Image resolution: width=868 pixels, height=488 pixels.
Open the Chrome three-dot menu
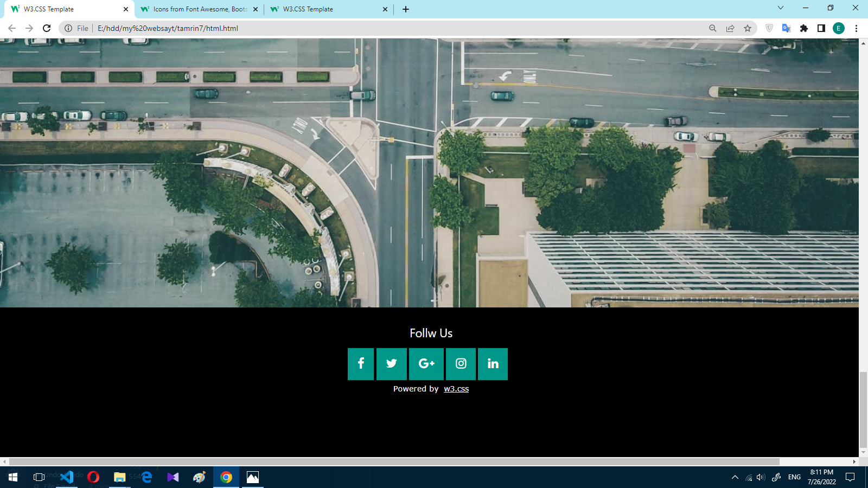[856, 28]
